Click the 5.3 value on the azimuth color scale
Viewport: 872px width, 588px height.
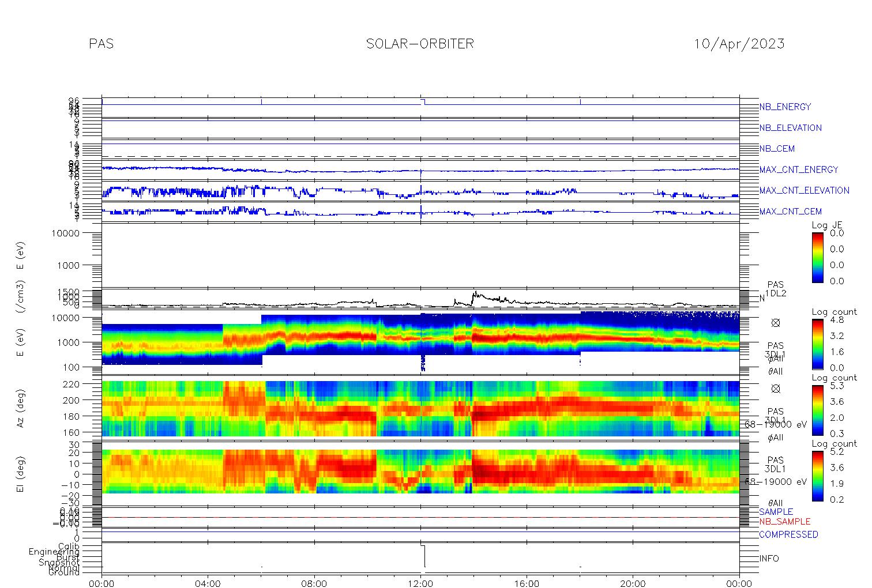point(836,386)
